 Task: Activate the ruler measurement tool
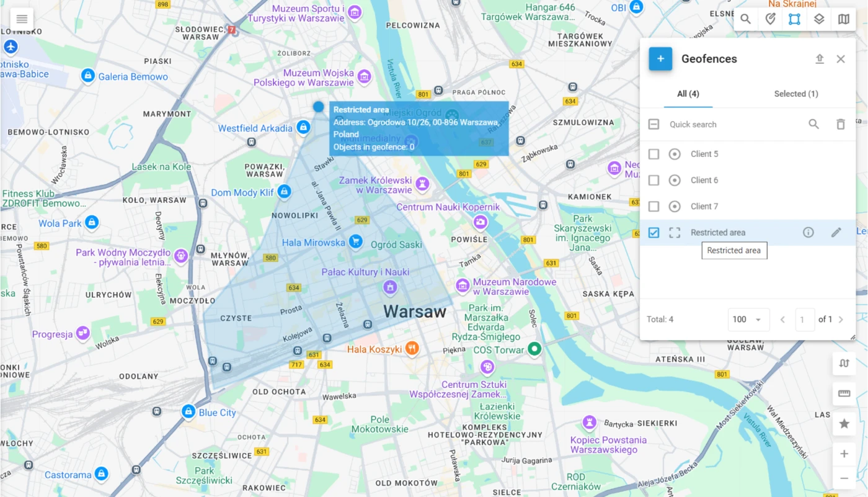coord(844,393)
